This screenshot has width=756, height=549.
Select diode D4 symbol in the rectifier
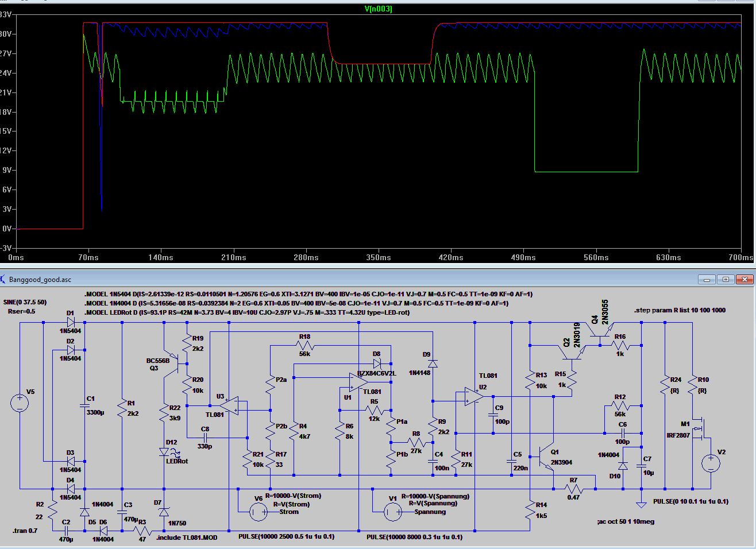[x=71, y=489]
